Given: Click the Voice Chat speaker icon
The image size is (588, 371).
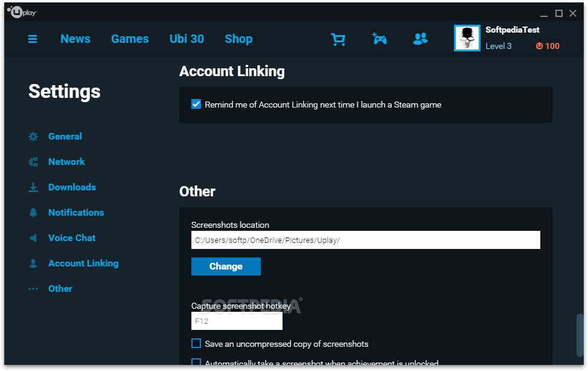Looking at the screenshot, I should 33,238.
